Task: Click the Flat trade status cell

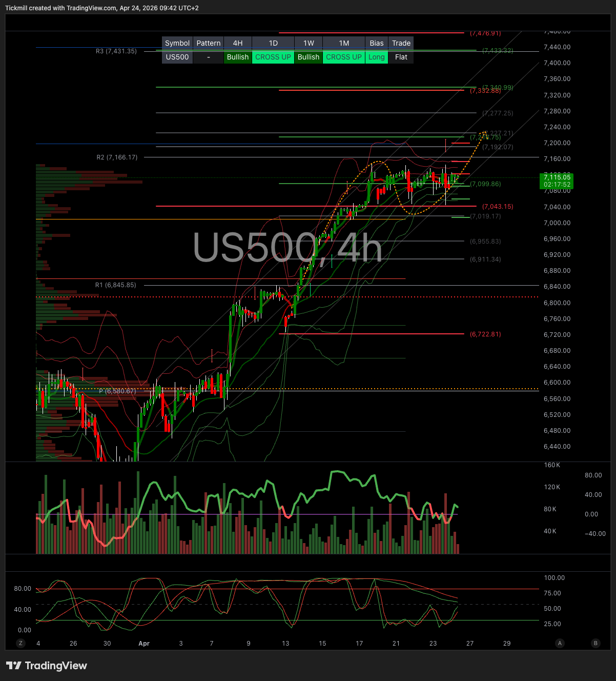Action: point(401,57)
